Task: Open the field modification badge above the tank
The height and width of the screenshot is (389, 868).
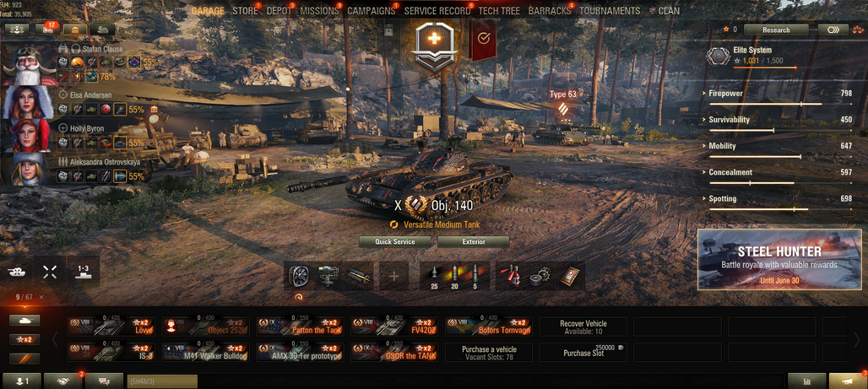Action: click(435, 46)
